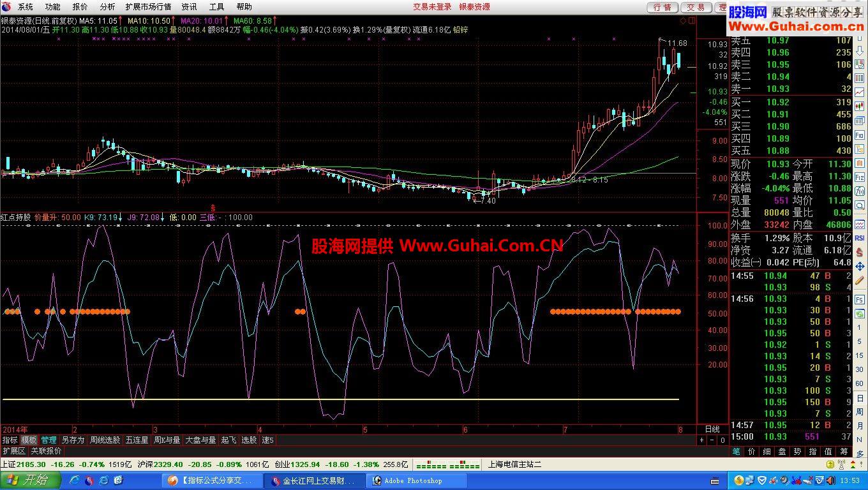Open the 功能 menu
This screenshot has width=868, height=490.
(x=53, y=7)
